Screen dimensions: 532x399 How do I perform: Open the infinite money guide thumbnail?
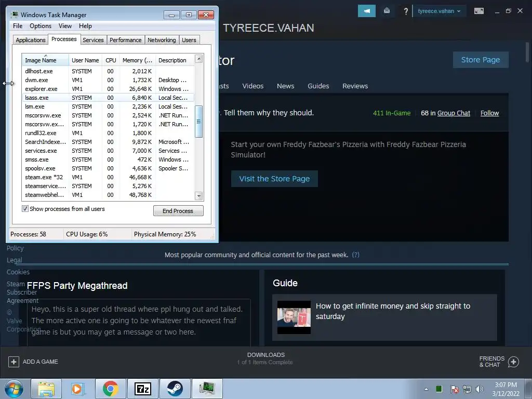click(x=294, y=317)
